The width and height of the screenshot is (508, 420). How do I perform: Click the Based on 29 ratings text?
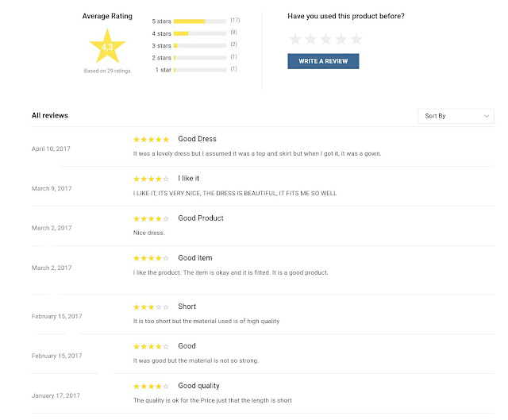pos(107,71)
